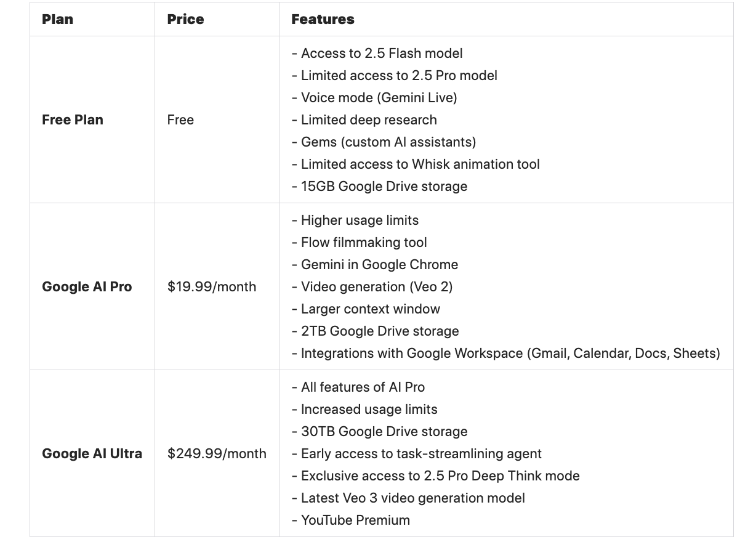Click the $19.99/month price cell
Viewport: 756px width, 542px height.
coord(212,286)
